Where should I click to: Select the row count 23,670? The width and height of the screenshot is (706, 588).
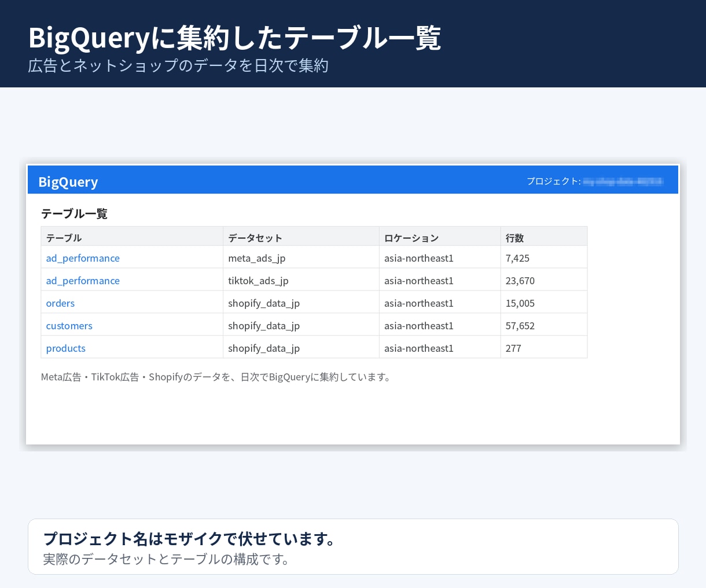[x=520, y=281]
